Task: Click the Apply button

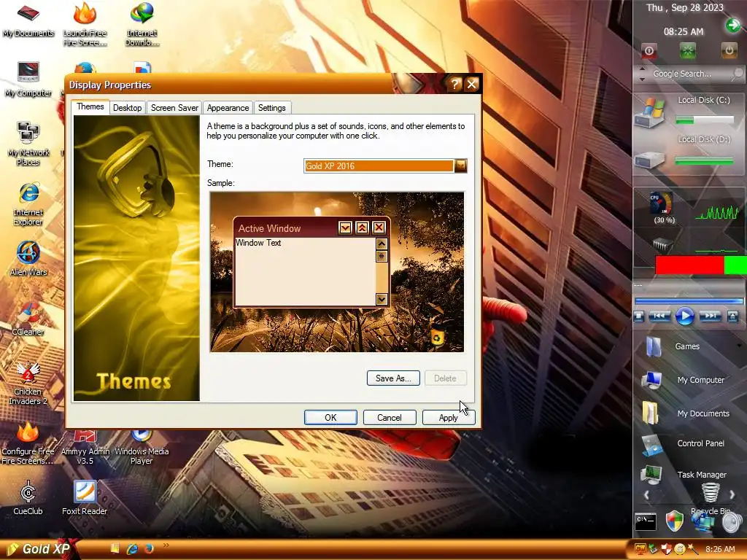Action: tap(449, 418)
